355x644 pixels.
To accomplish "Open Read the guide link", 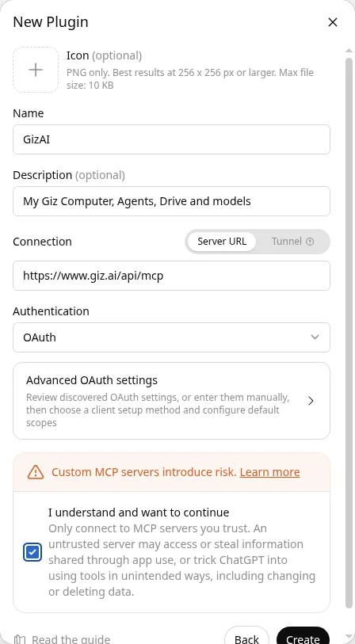I will click(71, 639).
